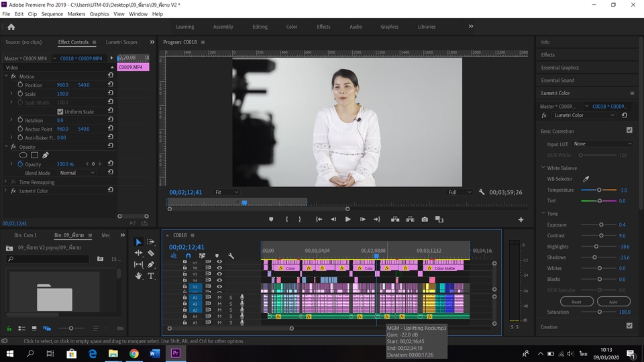Click the Auto button in Lumetri Color
The width and height of the screenshot is (644, 362).
(x=613, y=302)
